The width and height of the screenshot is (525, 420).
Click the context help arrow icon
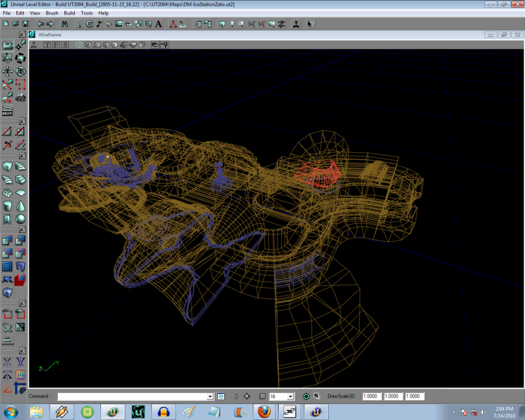click(310, 24)
